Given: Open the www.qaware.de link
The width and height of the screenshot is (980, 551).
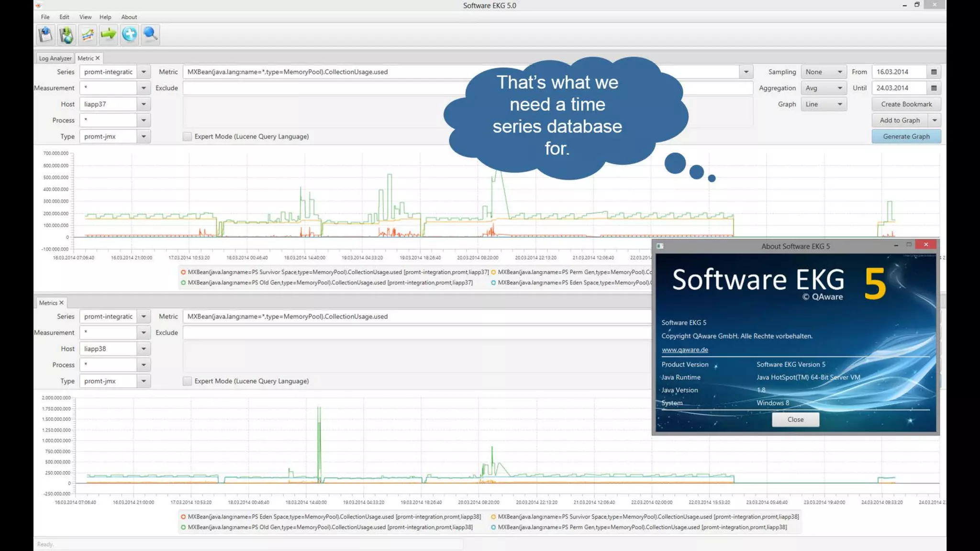Looking at the screenshot, I should pos(684,350).
